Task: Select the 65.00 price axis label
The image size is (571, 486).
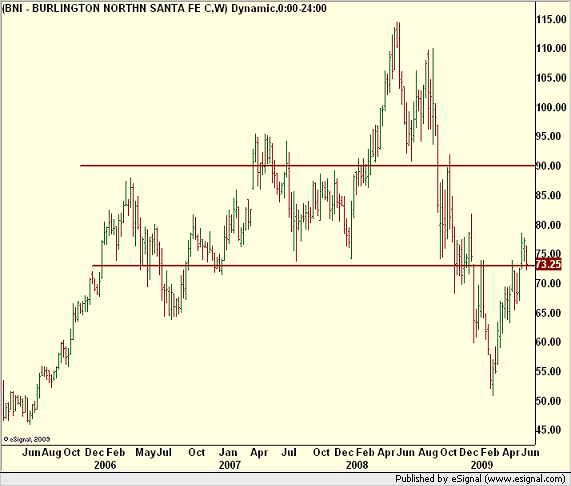Action: [548, 313]
